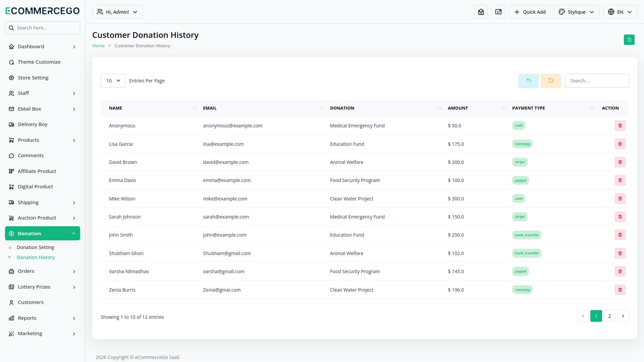Delete Varsha Nilmadhav donation entry
The width and height of the screenshot is (644, 362).
(620, 271)
